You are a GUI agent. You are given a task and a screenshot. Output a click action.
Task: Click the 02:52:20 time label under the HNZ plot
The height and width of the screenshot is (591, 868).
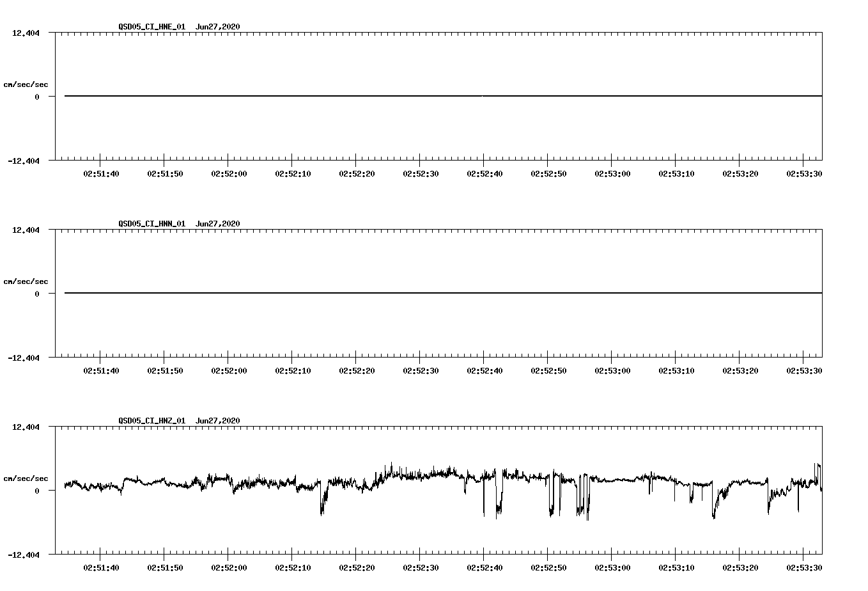click(357, 568)
